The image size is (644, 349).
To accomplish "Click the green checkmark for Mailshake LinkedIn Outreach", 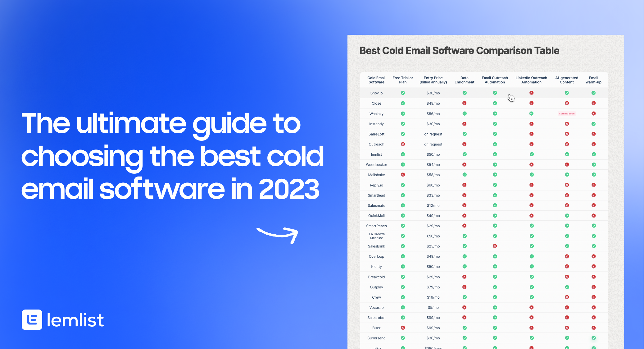I will (x=531, y=175).
